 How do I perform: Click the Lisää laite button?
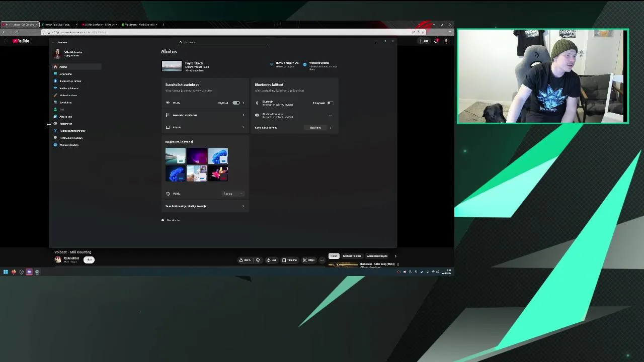315,128
